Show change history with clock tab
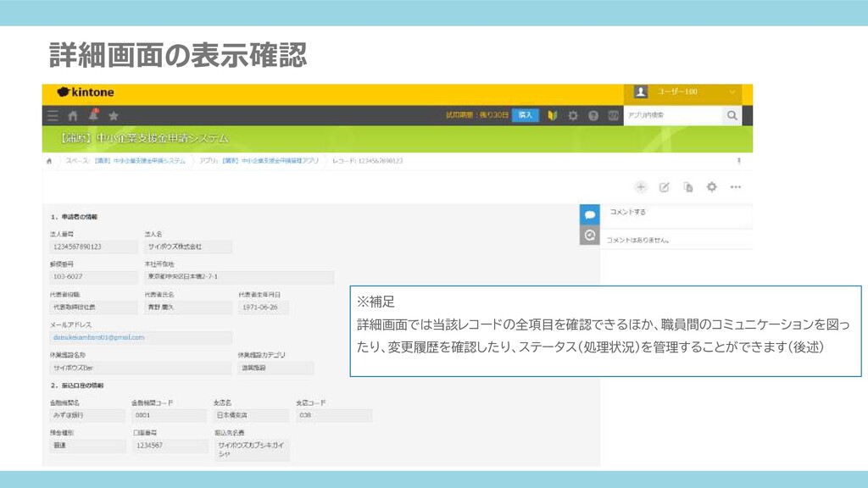 [x=590, y=236]
